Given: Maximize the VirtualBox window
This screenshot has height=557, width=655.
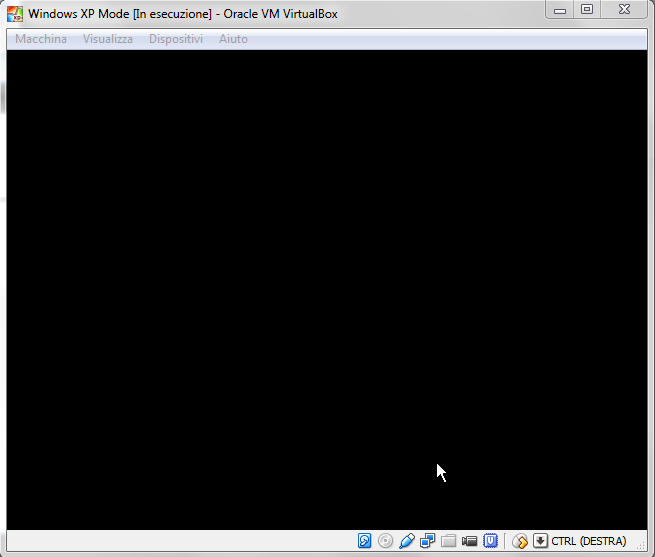Looking at the screenshot, I should coord(586,10).
